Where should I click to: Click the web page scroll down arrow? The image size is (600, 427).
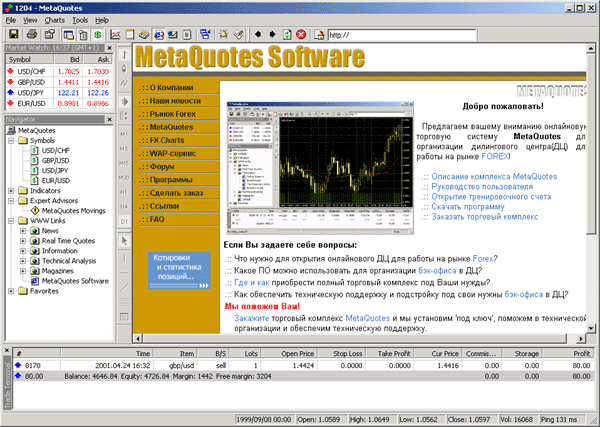pos(590,328)
